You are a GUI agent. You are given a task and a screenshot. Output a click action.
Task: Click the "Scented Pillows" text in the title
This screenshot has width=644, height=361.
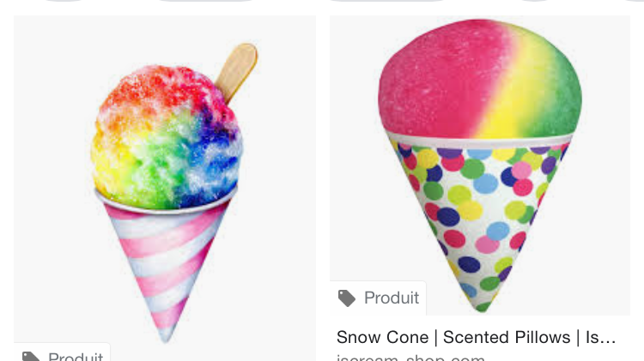coord(507,337)
